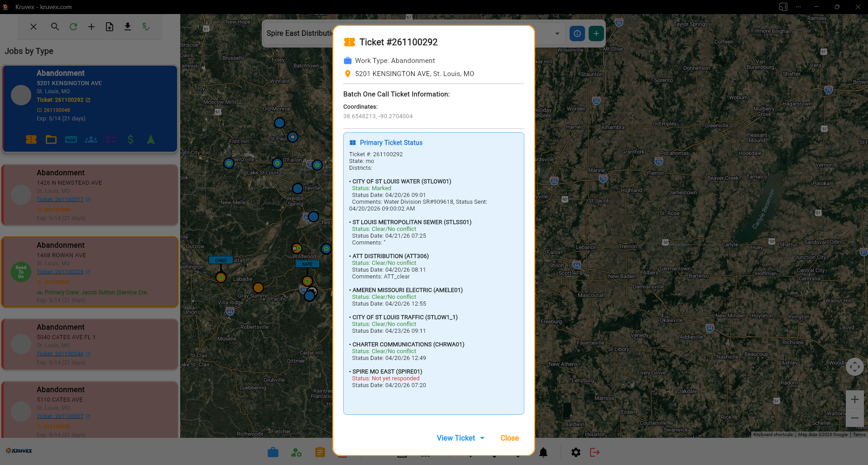Screen dimensions: 868x465
Task: Open dollar billing icon on Kensington card
Action: (130, 139)
